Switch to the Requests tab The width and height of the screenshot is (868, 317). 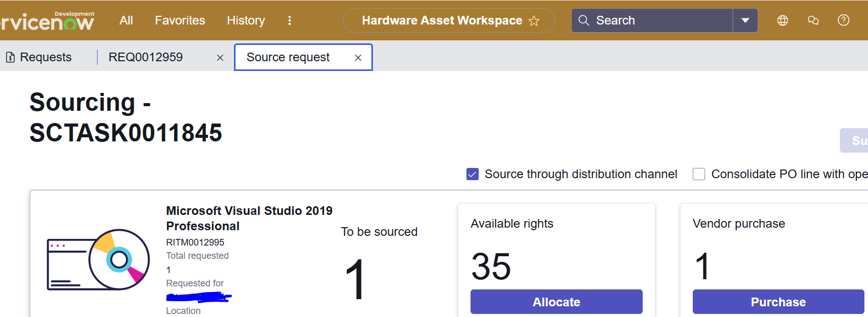pyautogui.click(x=39, y=57)
